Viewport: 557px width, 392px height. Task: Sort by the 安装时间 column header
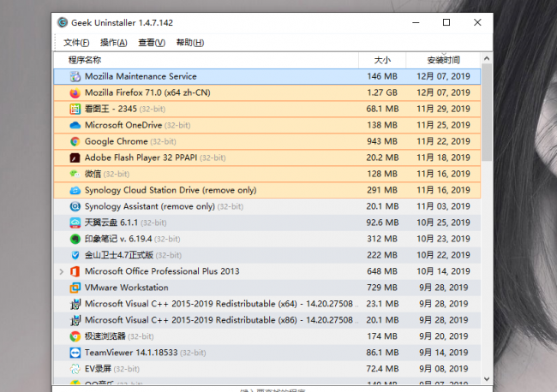443,60
